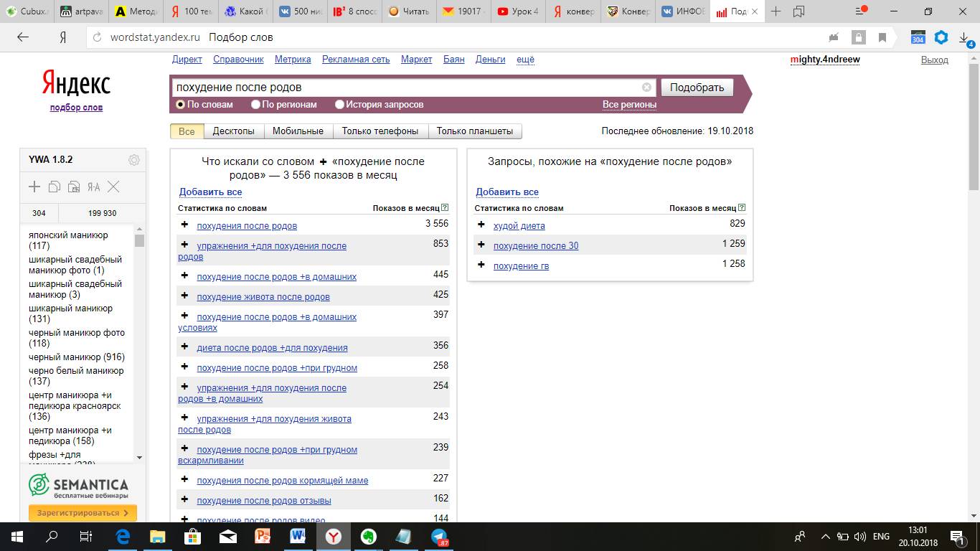
Task: Open the mighty.4ndreew account menu
Action: coord(824,60)
